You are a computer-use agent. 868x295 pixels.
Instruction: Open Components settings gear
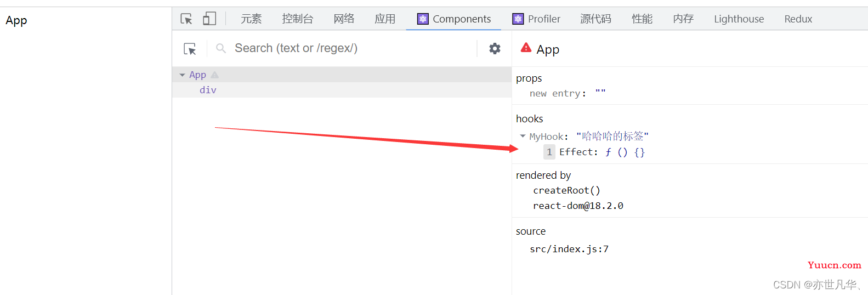point(495,48)
